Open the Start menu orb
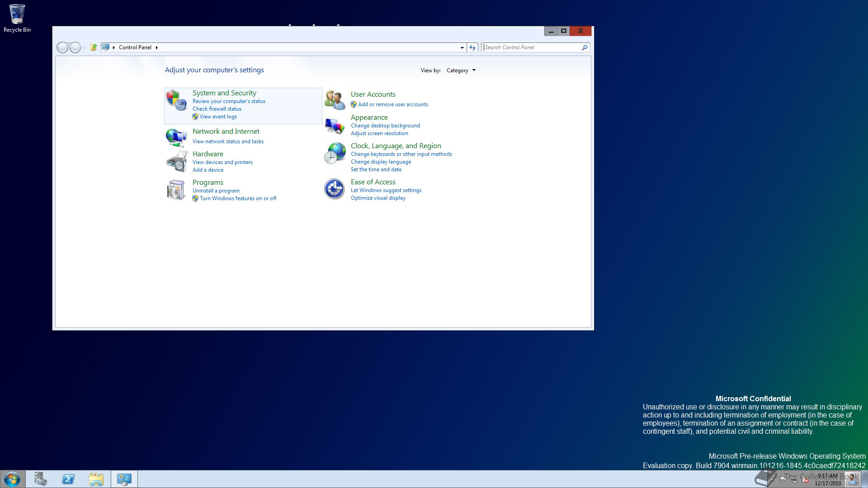 click(12, 479)
